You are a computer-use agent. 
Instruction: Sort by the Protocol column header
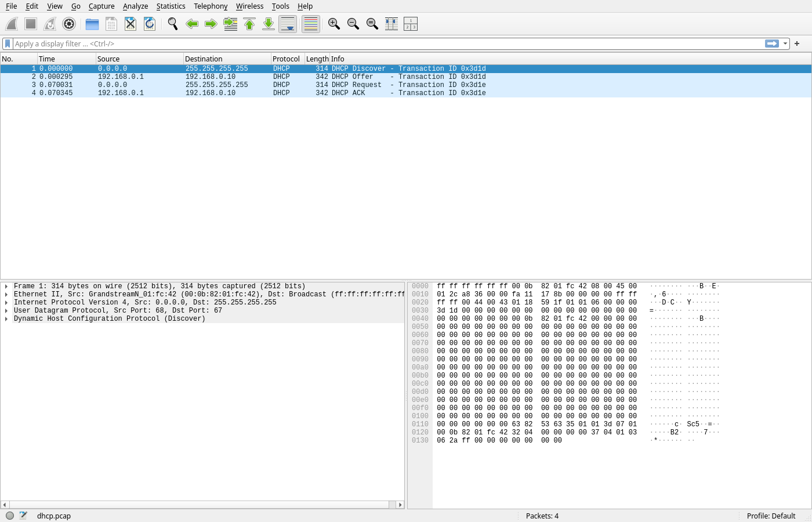tap(288, 59)
